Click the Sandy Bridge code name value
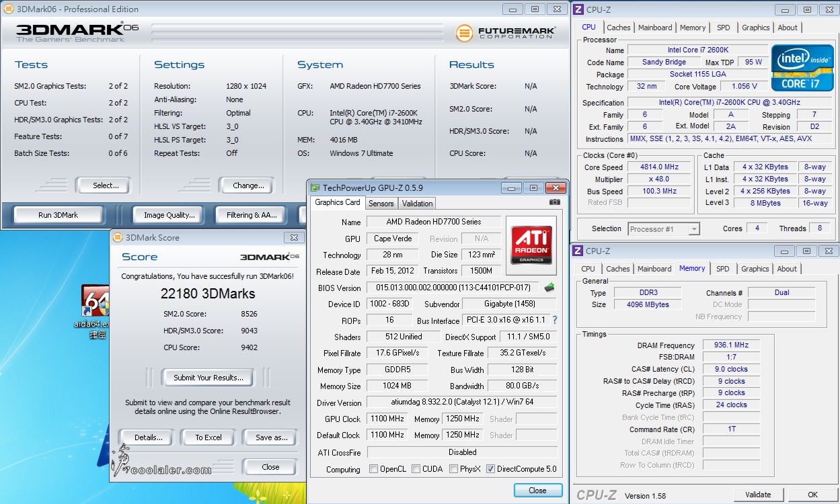840x504 pixels. (x=664, y=62)
